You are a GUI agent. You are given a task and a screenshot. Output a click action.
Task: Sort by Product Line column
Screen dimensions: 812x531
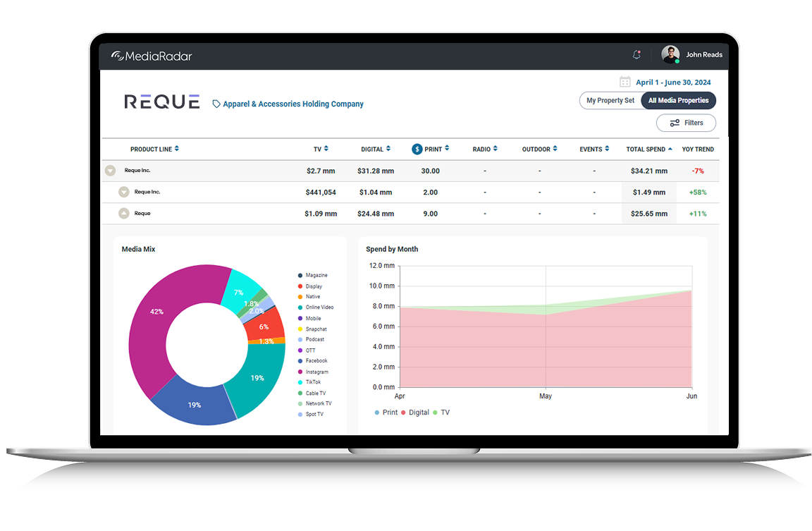pos(155,149)
